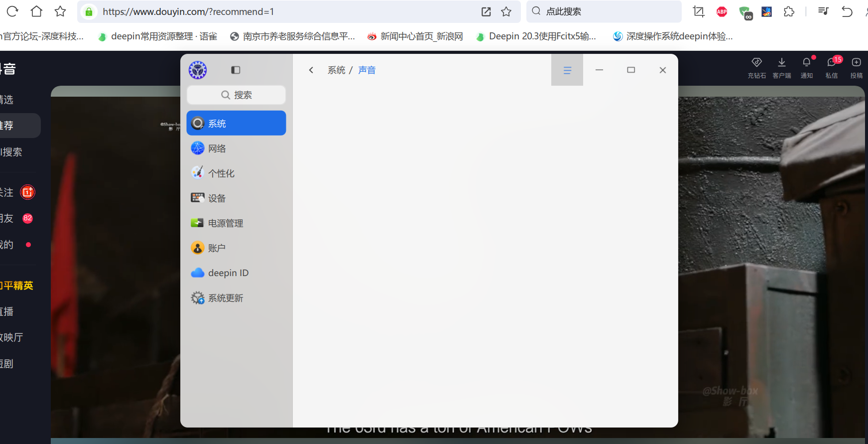Image resolution: width=868 pixels, height=444 pixels.
Task: Open the Deepin 20.3使用Fcitx5 bookmark
Action: (x=536, y=36)
